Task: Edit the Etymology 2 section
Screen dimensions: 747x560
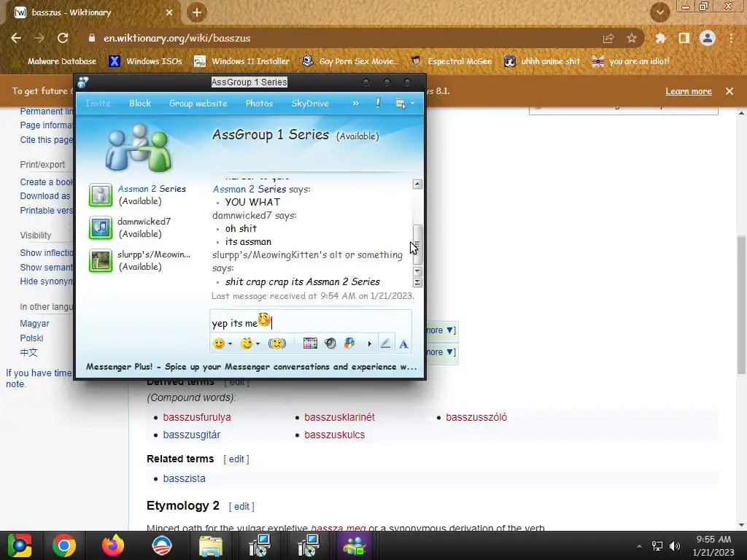Action: click(x=241, y=506)
